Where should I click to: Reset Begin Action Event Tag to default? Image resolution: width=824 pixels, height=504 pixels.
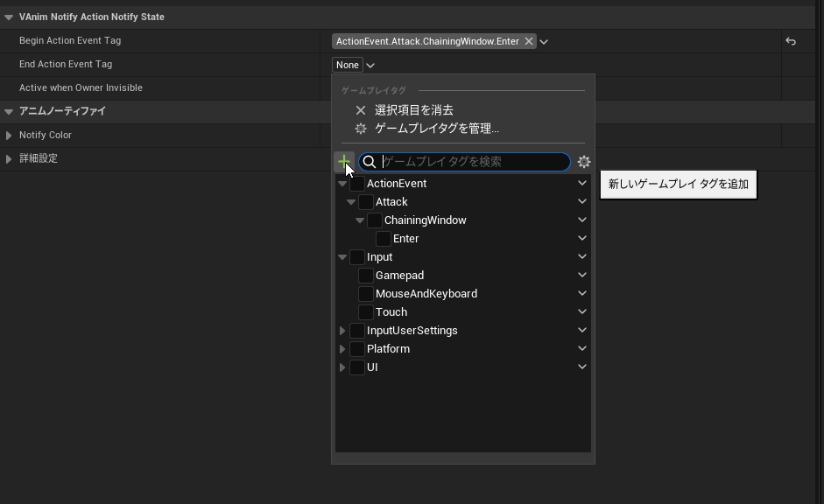point(791,41)
